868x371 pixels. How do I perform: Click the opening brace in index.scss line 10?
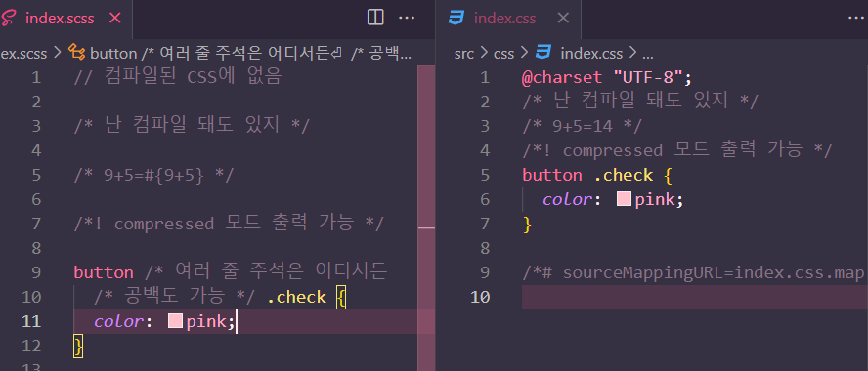point(341,298)
